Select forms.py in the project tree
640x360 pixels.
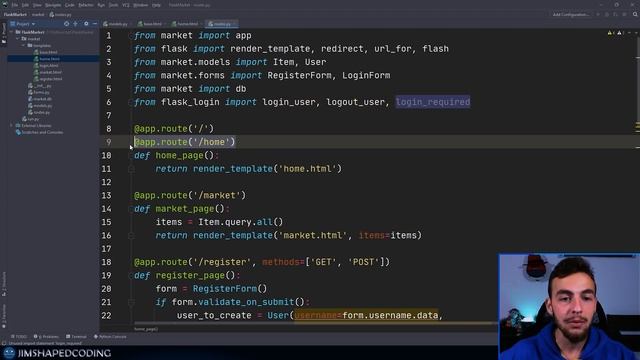[x=41, y=92]
